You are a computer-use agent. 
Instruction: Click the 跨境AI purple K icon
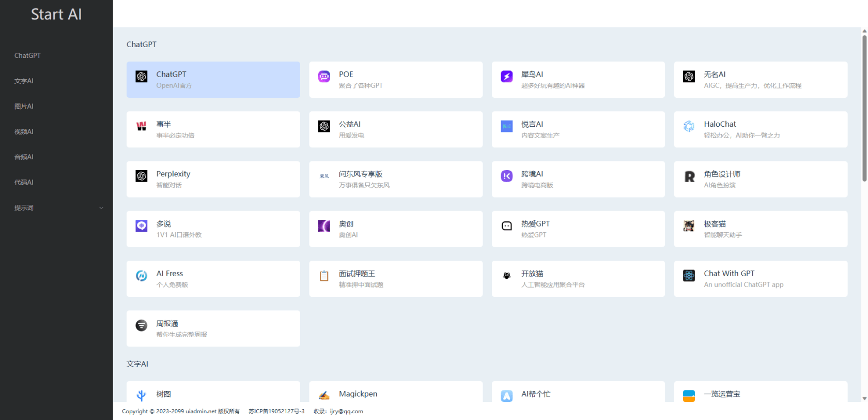tap(507, 176)
